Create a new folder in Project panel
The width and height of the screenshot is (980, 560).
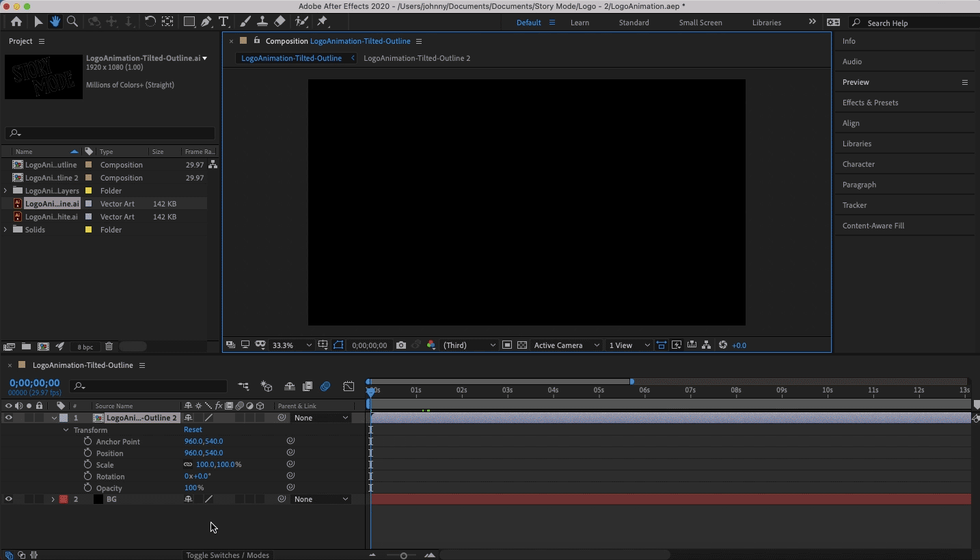point(26,347)
